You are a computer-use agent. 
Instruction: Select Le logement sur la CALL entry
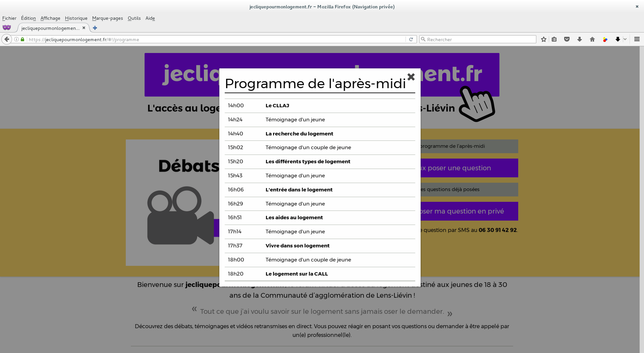pos(320,274)
